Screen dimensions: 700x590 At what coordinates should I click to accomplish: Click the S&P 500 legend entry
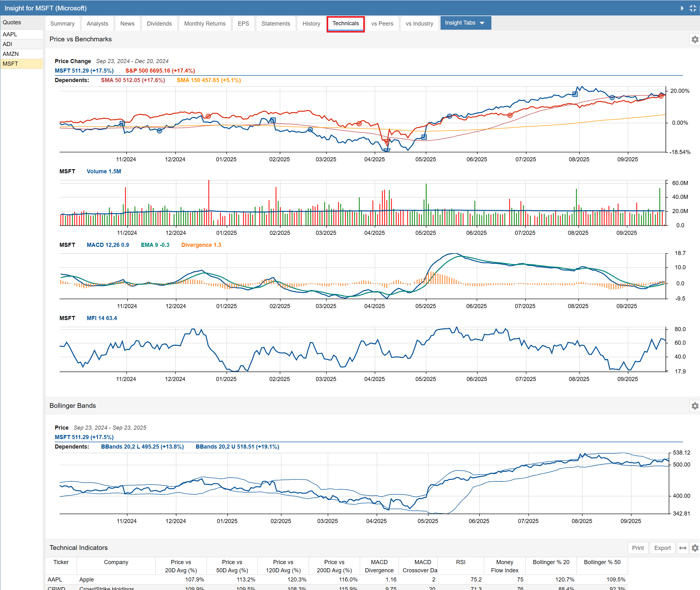160,71
